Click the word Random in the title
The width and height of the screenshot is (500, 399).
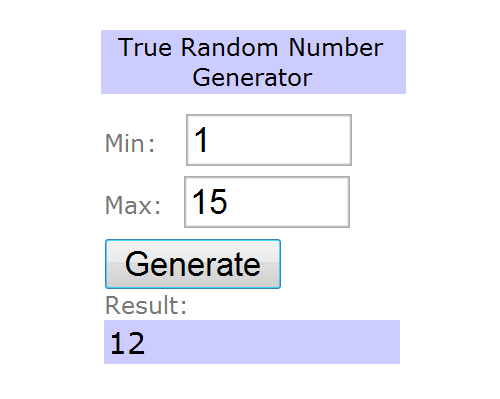229,47
